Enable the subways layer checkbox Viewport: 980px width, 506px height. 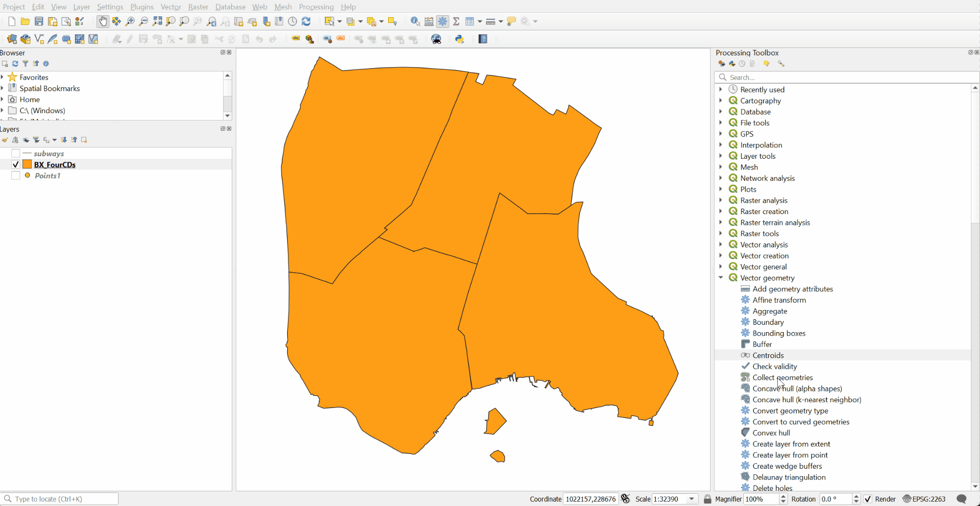(16, 153)
